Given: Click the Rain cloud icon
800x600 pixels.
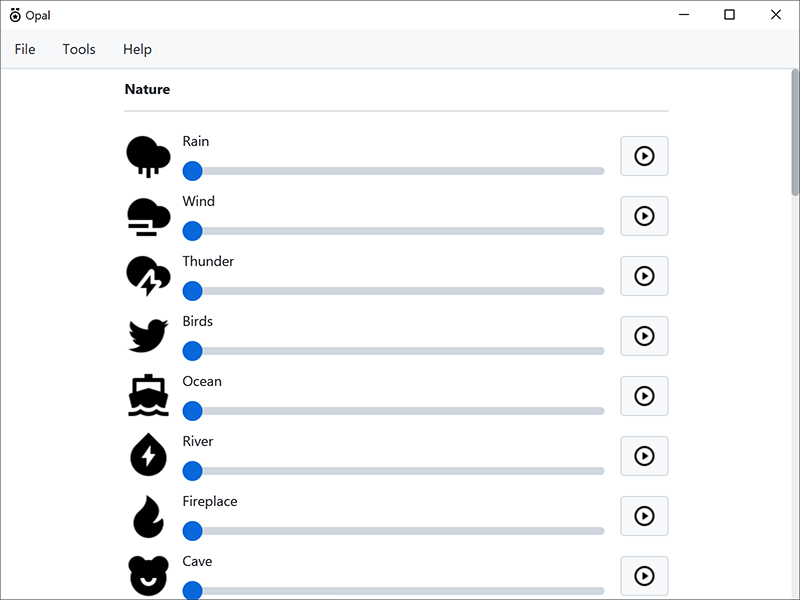Looking at the screenshot, I should 148,156.
